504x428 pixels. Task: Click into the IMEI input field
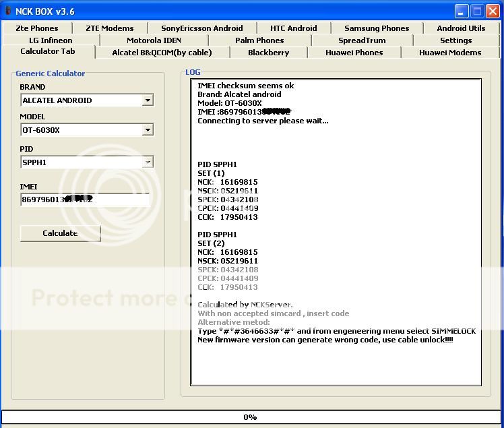pyautogui.click(x=85, y=200)
